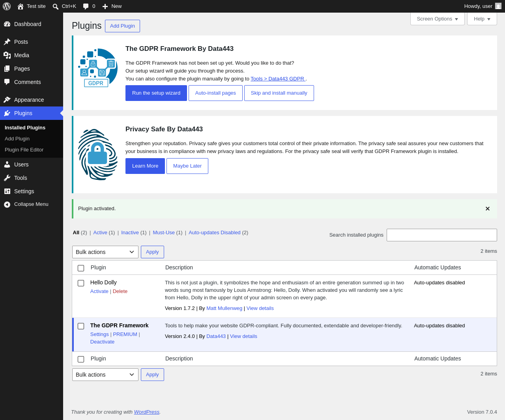Click the top Apply button

pos(152,252)
